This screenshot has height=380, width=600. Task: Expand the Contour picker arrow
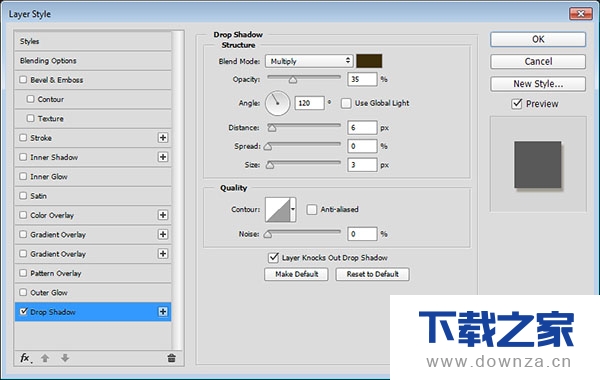[293, 209]
